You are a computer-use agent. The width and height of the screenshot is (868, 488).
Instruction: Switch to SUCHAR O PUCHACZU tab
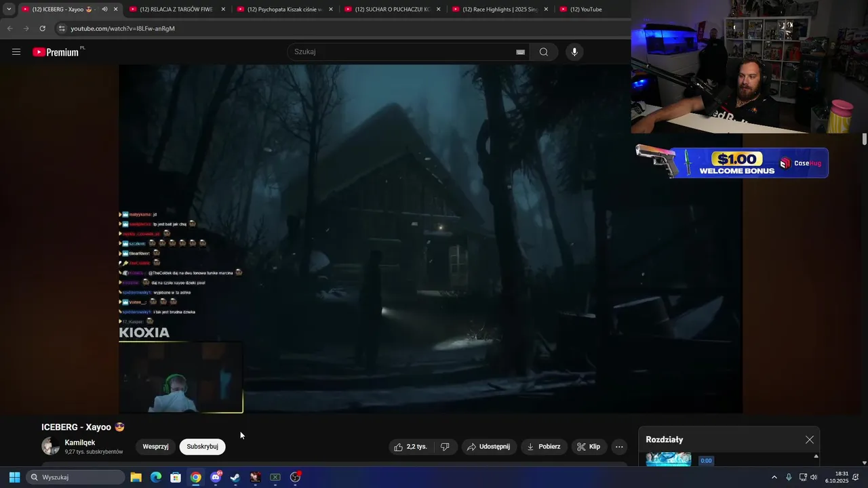click(x=392, y=9)
